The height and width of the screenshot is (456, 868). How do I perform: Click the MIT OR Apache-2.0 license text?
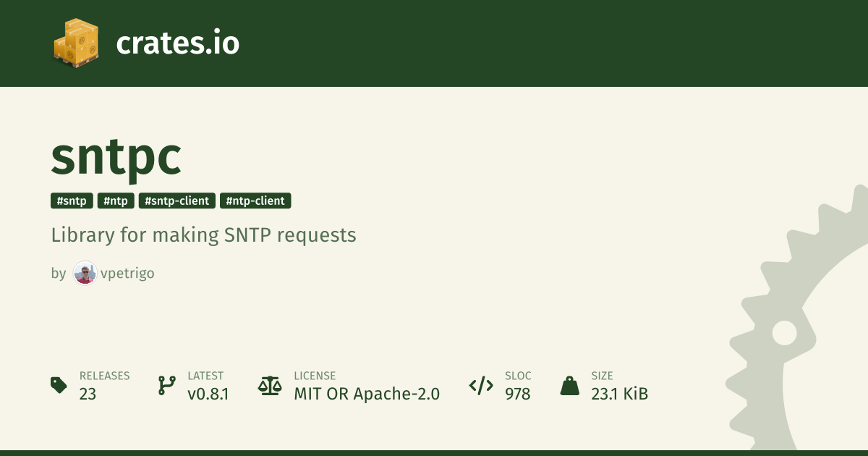[x=367, y=394]
